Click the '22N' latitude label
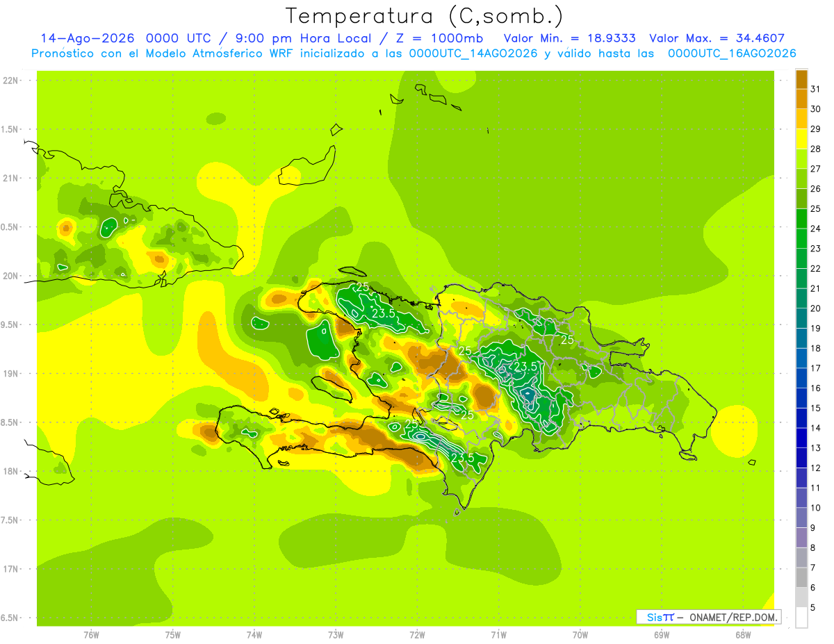This screenshot has width=834, height=644. (10, 81)
